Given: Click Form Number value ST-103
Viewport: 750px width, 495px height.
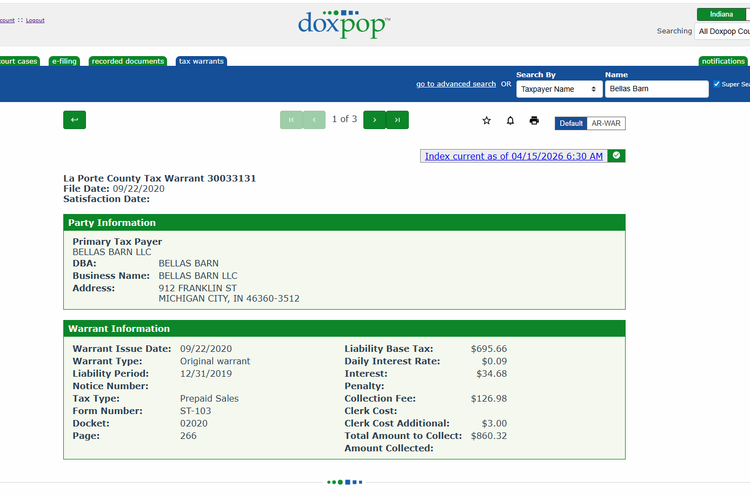Looking at the screenshot, I should pyautogui.click(x=195, y=411).
